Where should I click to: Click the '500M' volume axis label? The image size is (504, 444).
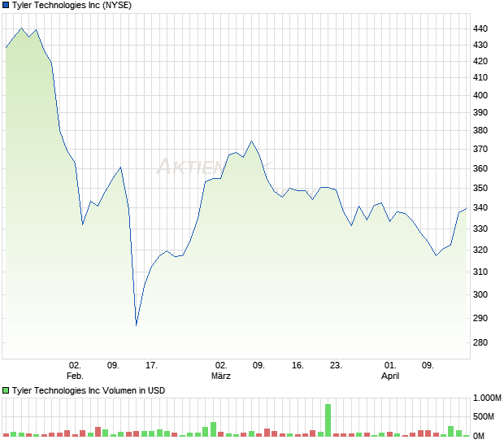point(484,416)
